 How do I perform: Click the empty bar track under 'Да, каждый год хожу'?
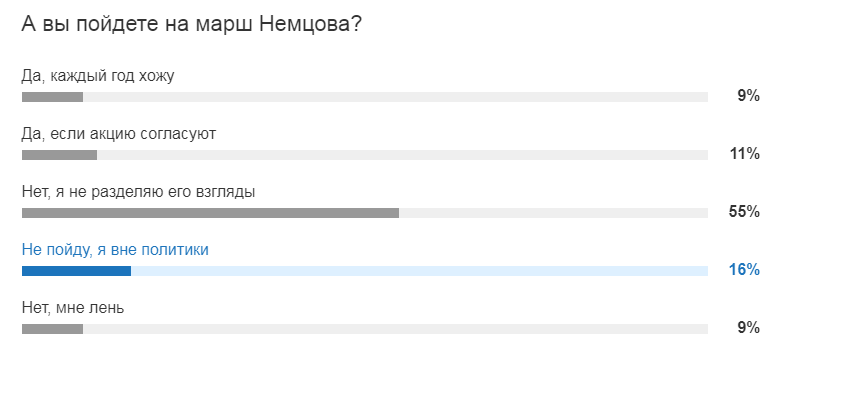(x=395, y=97)
